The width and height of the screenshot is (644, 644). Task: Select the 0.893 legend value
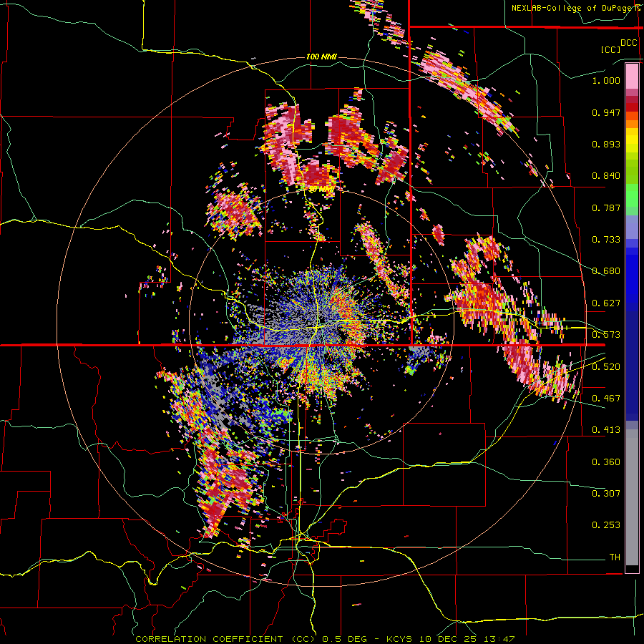[x=606, y=144]
